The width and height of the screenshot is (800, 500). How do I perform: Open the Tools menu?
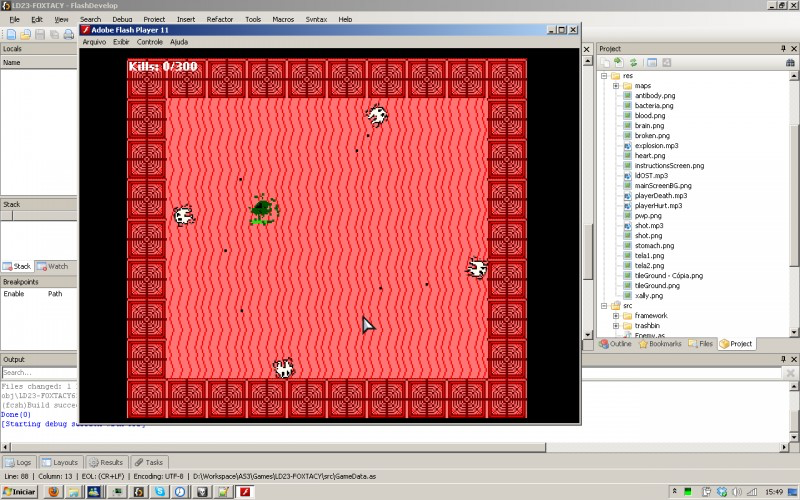pyautogui.click(x=253, y=19)
